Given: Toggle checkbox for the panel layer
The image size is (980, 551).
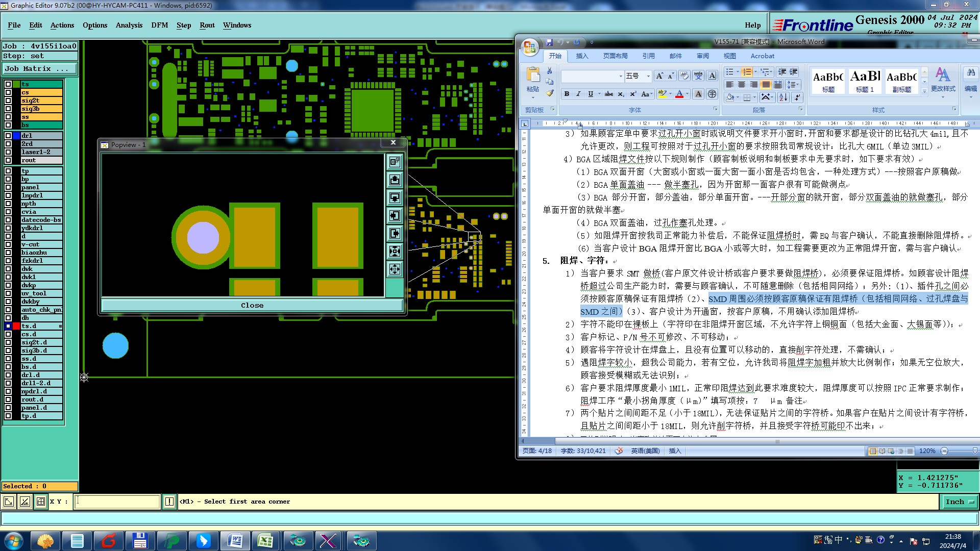Looking at the screenshot, I should click(8, 187).
